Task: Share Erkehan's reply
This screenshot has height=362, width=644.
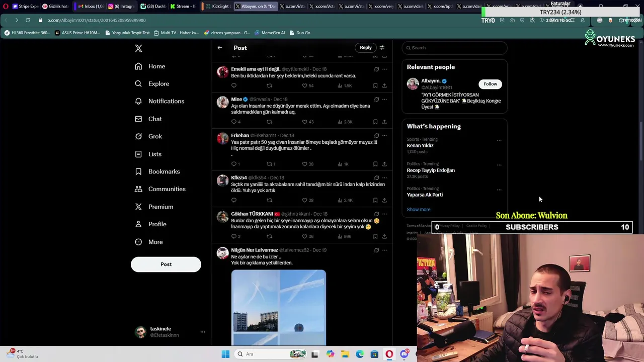Action: click(x=384, y=164)
